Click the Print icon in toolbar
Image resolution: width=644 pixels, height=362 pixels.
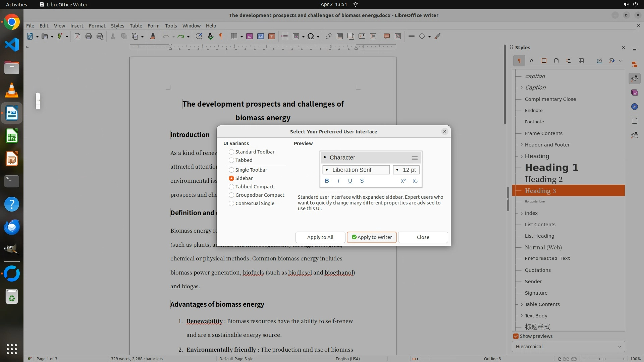point(89,37)
